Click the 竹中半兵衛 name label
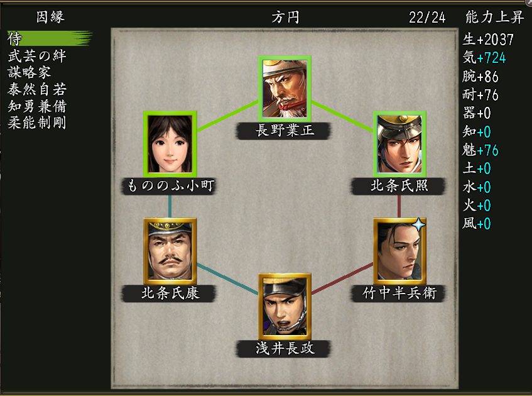 click(399, 293)
